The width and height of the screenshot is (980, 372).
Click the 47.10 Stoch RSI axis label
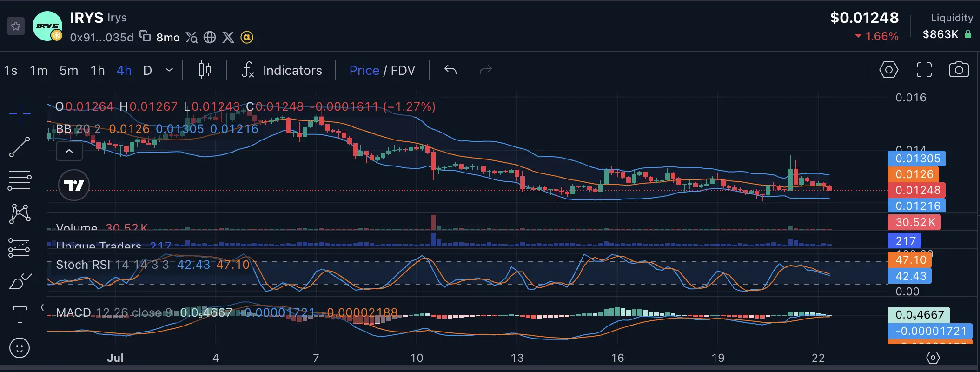tap(910, 260)
